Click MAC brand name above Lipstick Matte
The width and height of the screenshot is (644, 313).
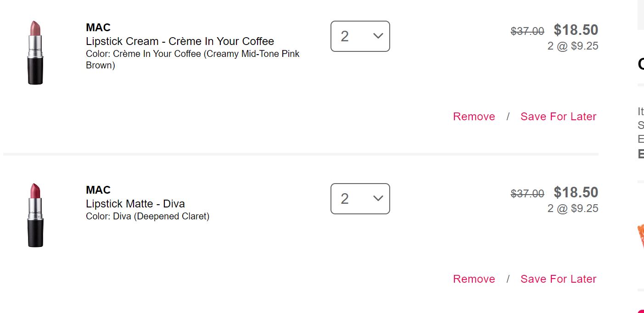point(98,190)
